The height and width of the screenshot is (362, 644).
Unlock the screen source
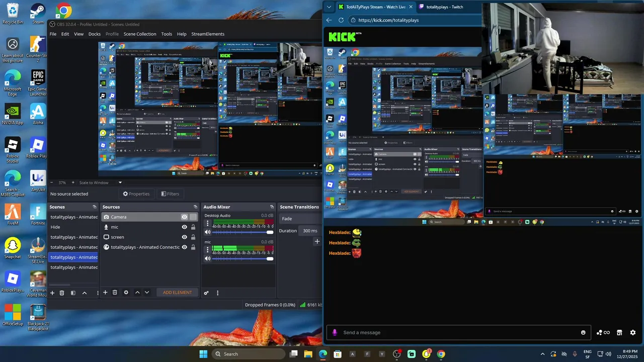point(193,237)
